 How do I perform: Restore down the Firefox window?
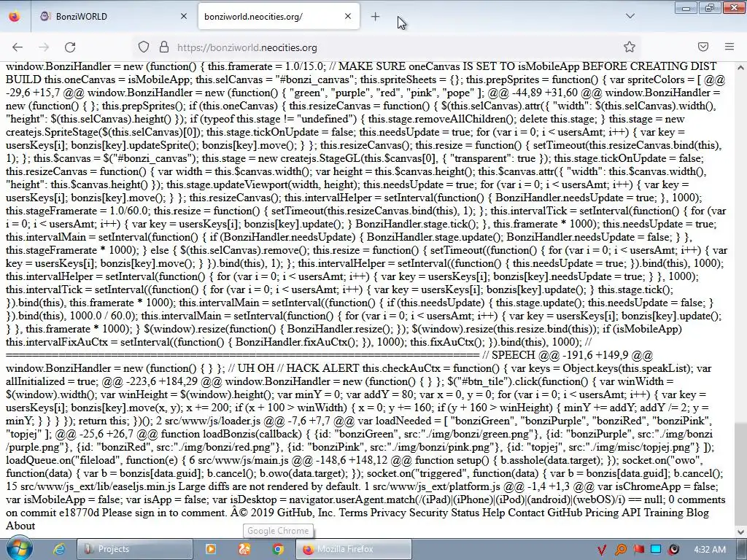tap(709, 8)
